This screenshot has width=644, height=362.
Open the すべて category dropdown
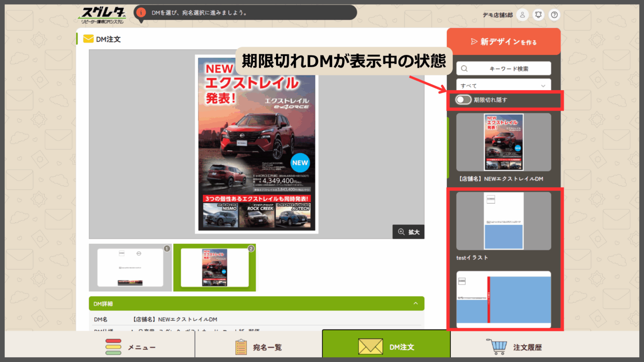(503, 86)
